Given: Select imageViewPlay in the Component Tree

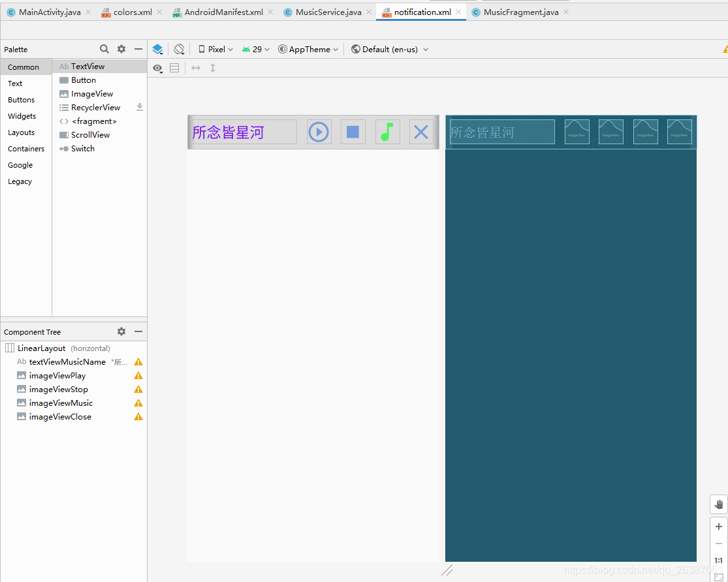Looking at the screenshot, I should point(74,375).
